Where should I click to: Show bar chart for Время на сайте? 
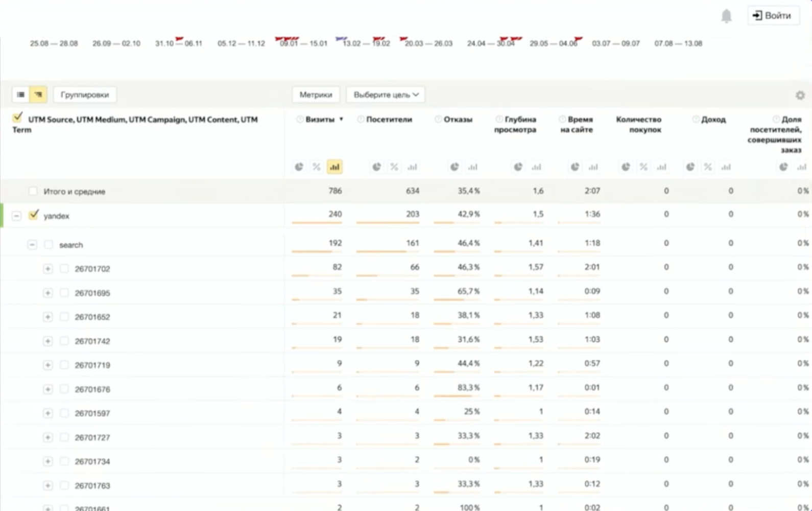[x=593, y=167]
